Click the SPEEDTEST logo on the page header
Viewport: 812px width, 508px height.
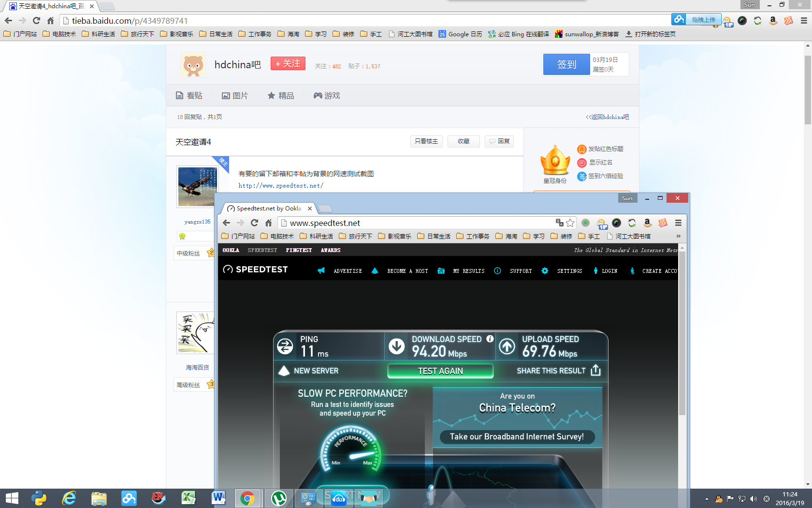click(255, 269)
